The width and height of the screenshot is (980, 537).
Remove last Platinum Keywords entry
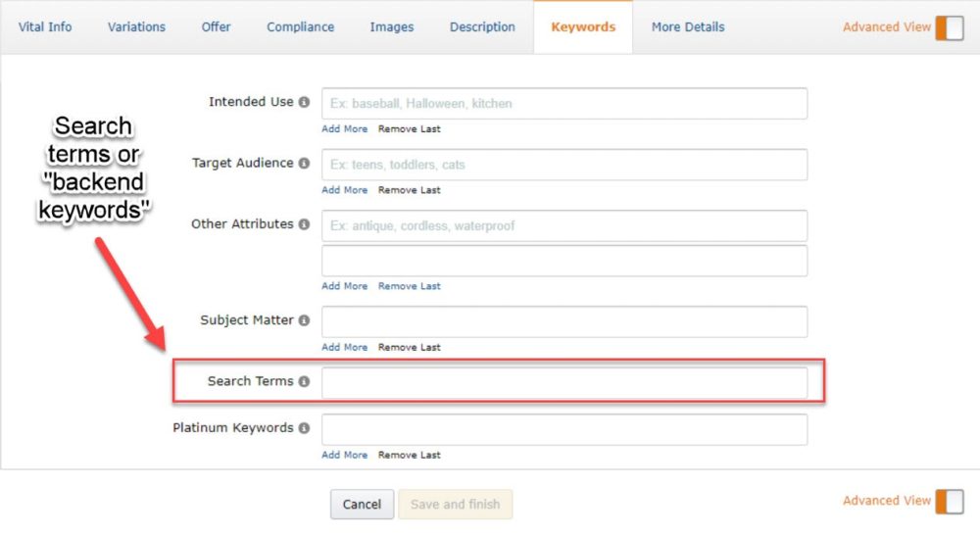[410, 455]
